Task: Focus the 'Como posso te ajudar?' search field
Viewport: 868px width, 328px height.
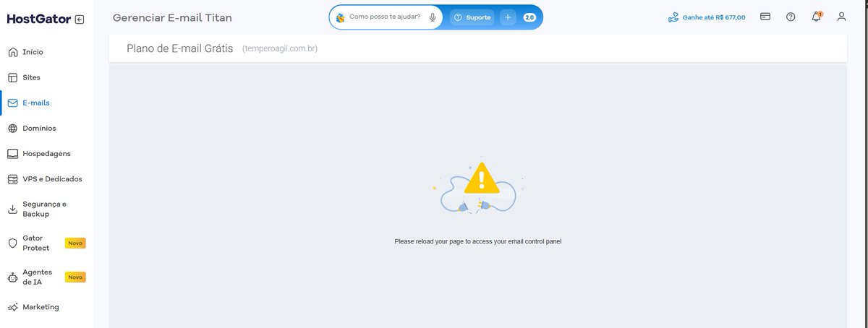Action: [x=385, y=17]
